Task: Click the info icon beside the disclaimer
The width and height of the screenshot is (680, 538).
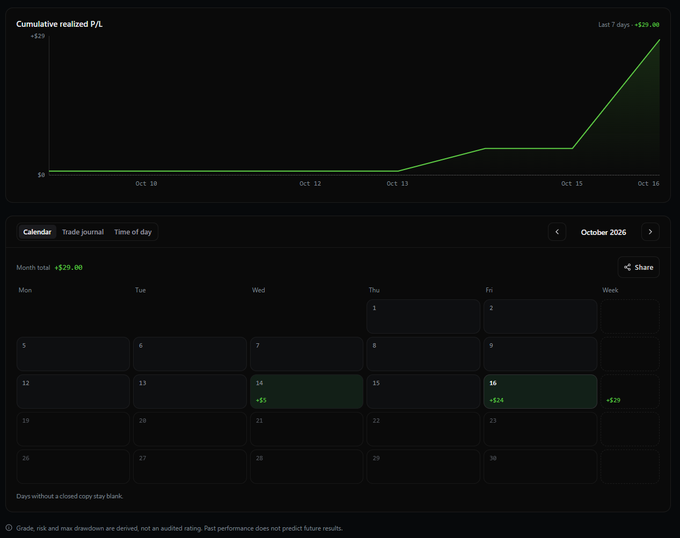Action: 9,528
